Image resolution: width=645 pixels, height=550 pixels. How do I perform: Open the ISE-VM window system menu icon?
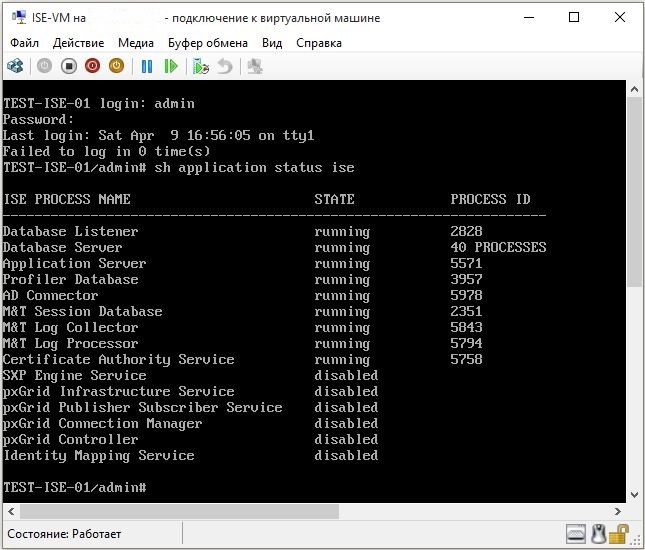pyautogui.click(x=19, y=17)
